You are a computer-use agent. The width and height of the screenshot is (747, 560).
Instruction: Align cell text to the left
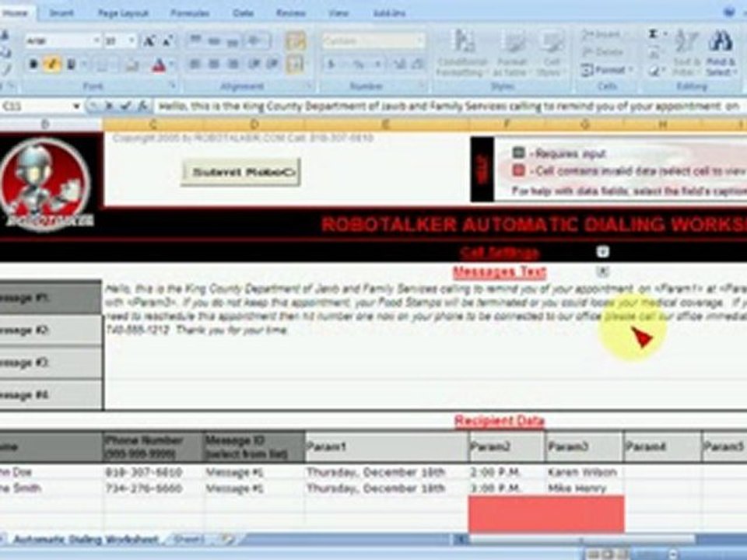(x=195, y=64)
